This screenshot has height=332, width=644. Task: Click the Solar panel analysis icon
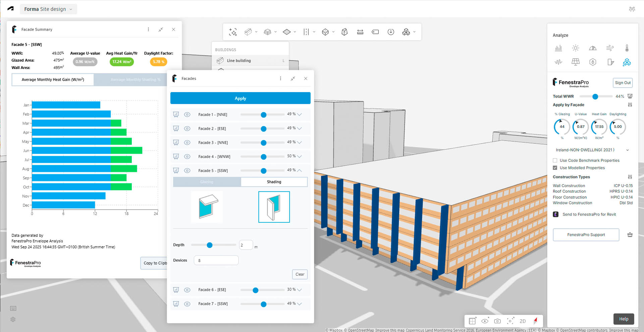576,62
